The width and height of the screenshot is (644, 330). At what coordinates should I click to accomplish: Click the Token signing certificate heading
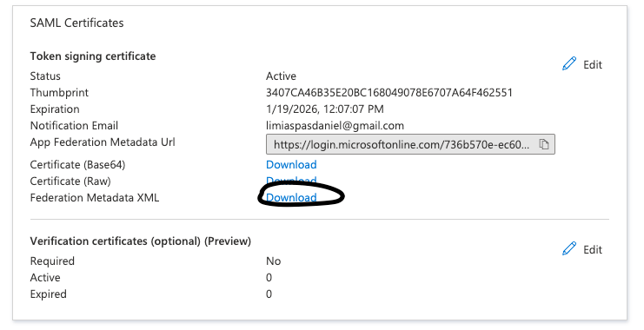click(x=93, y=56)
